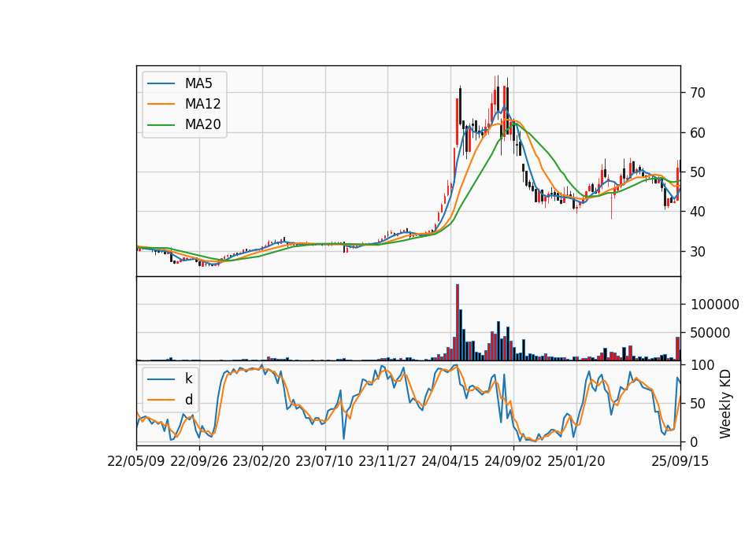Click the volume axis value 100000

click(715, 305)
